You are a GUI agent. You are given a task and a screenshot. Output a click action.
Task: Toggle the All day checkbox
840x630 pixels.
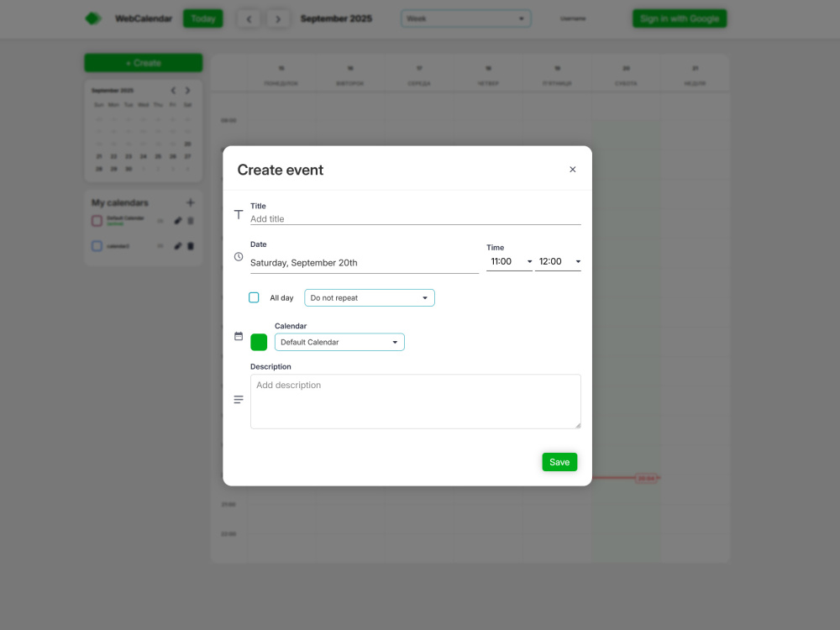tap(254, 297)
